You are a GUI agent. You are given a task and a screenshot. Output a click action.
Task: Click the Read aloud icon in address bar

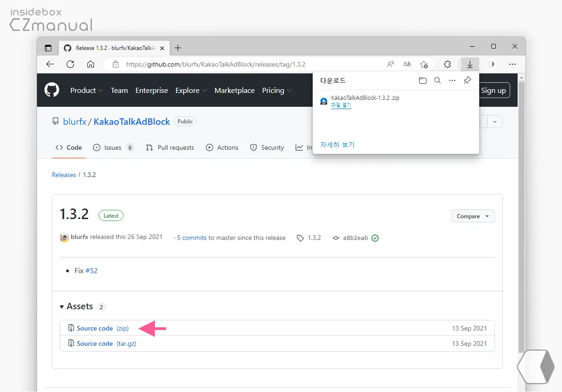point(391,64)
